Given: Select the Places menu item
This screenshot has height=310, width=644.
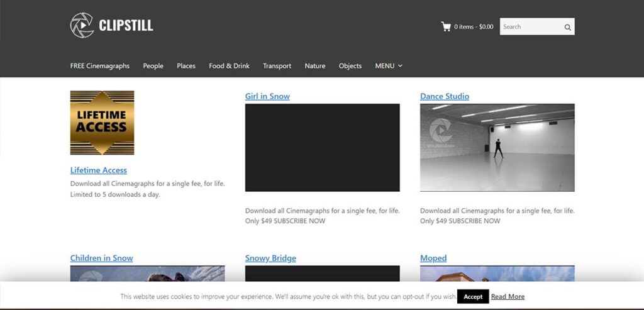Looking at the screenshot, I should coord(186,65).
